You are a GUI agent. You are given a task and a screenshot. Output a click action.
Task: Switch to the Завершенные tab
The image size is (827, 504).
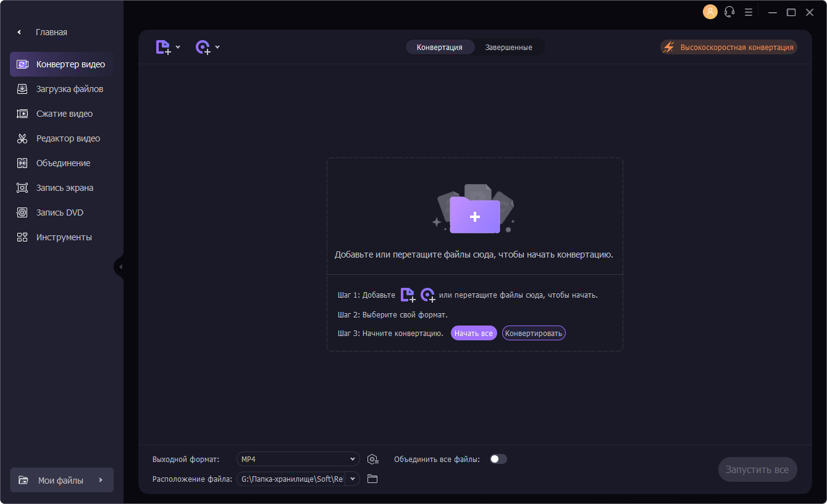pos(509,48)
